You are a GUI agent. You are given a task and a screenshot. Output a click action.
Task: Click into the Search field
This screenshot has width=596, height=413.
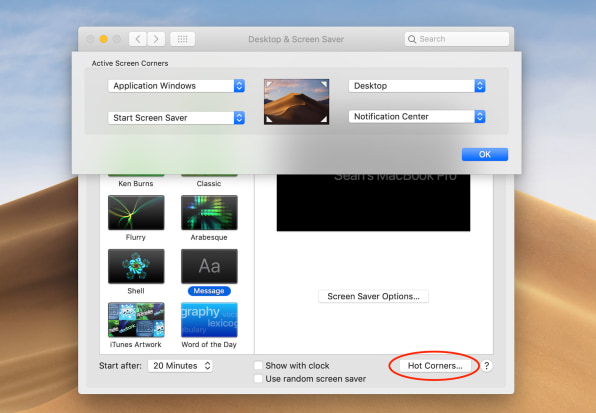457,39
